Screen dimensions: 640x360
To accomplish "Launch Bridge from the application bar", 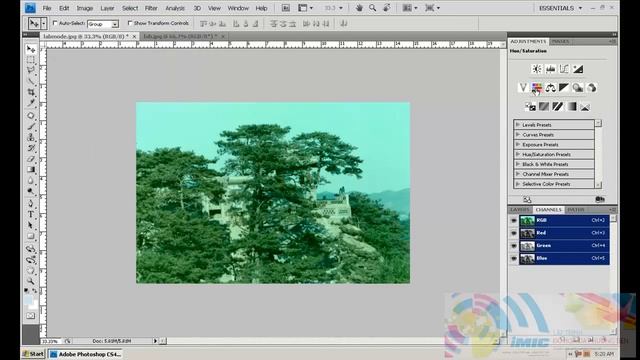I will (x=286, y=8).
